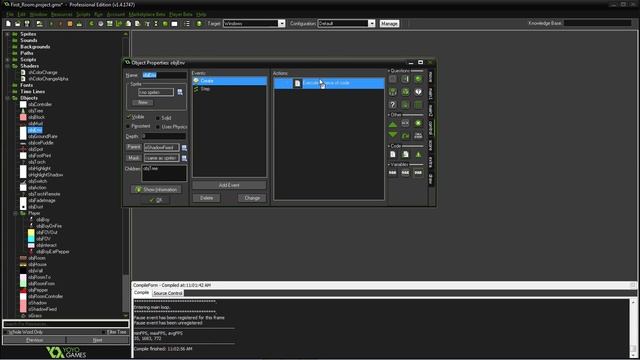Select the Execute Script action icon
Image resolution: width=640 pixels, height=360 pixels.
coord(405,154)
